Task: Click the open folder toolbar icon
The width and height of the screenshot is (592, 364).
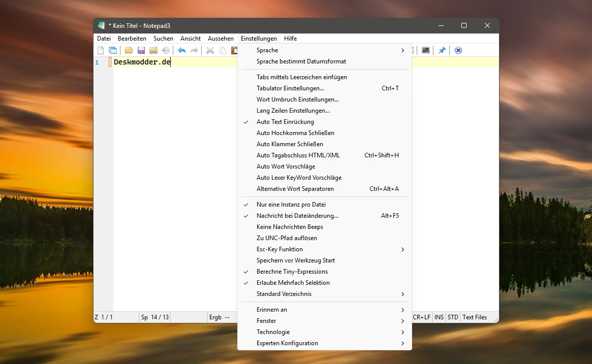Action: [x=129, y=50]
